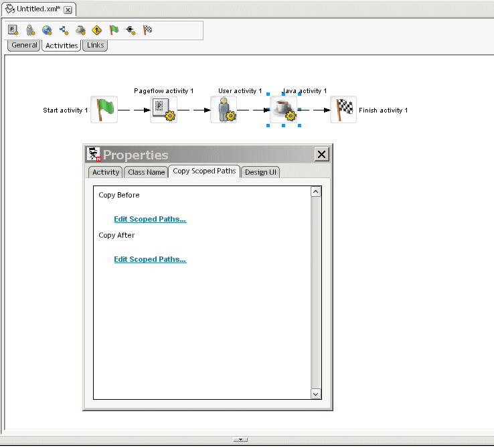Select the Pageflow activity tool in toolbar
The height and width of the screenshot is (448, 494).
coord(13,30)
